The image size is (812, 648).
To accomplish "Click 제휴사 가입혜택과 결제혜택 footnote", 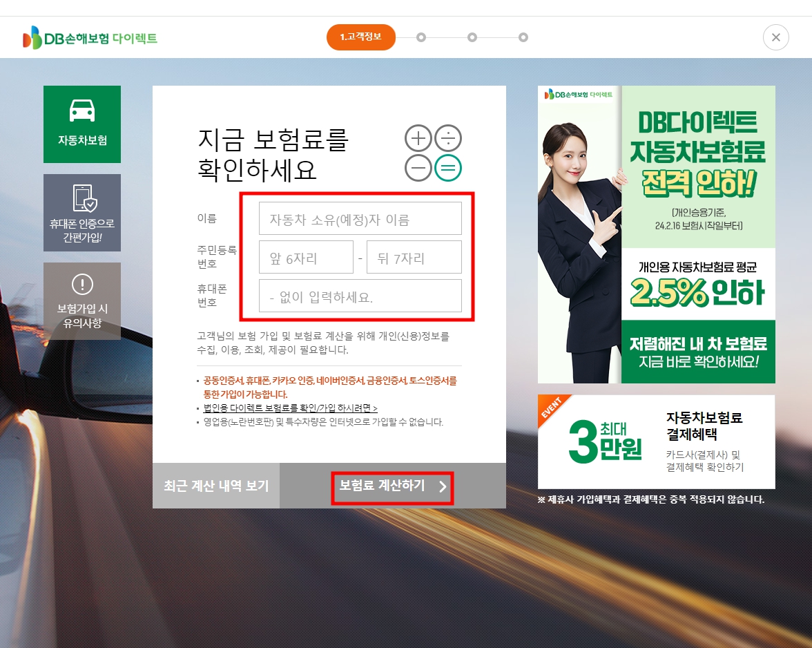I will (651, 500).
